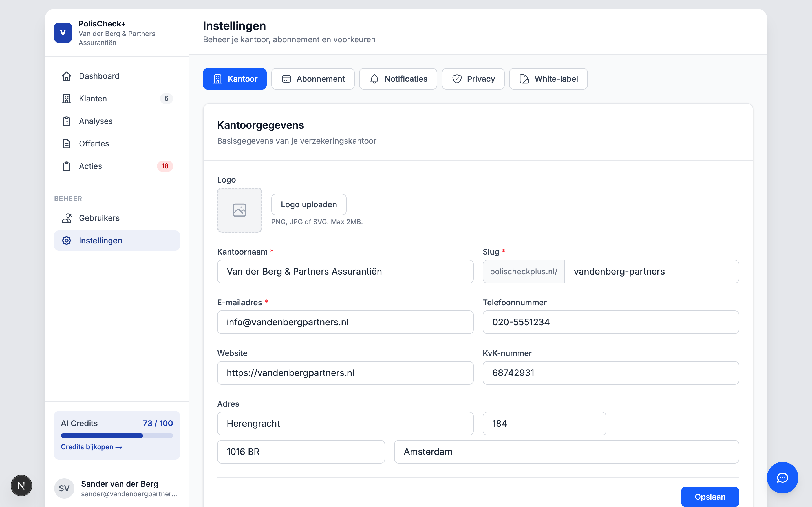Open the Notificaties settings tab
The image size is (812, 507).
coord(398,79)
